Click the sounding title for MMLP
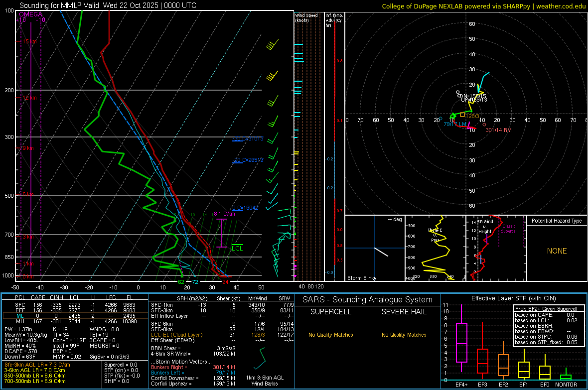 [108, 5]
